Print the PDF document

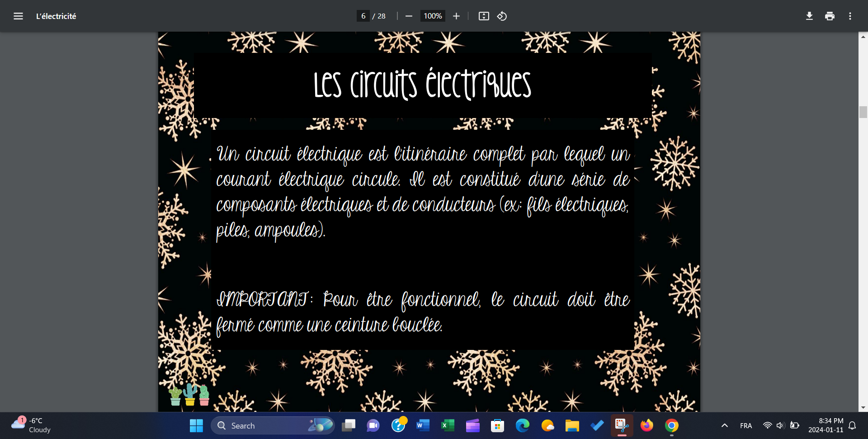pos(830,16)
